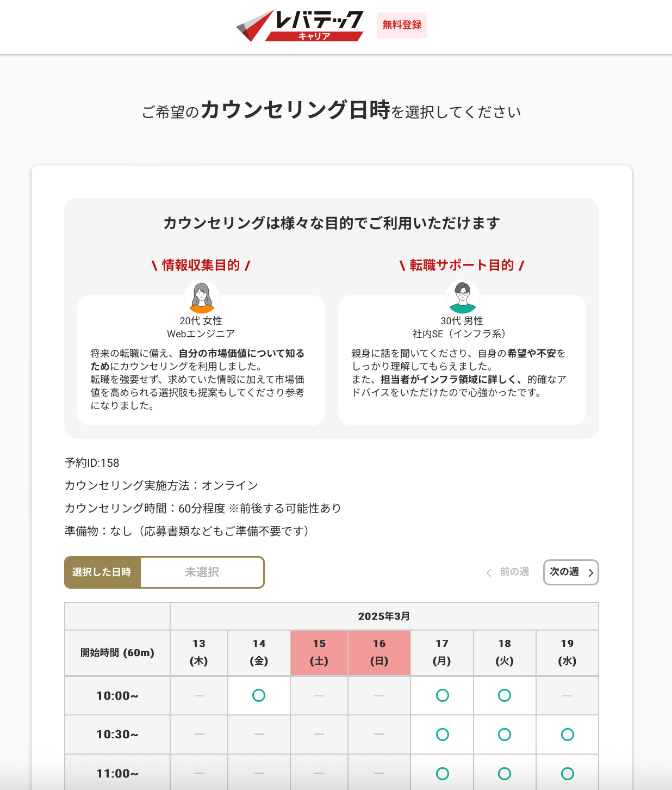Select the 11:00 slot on 17(月)
Viewport: 672px width, 790px height.
(442, 773)
